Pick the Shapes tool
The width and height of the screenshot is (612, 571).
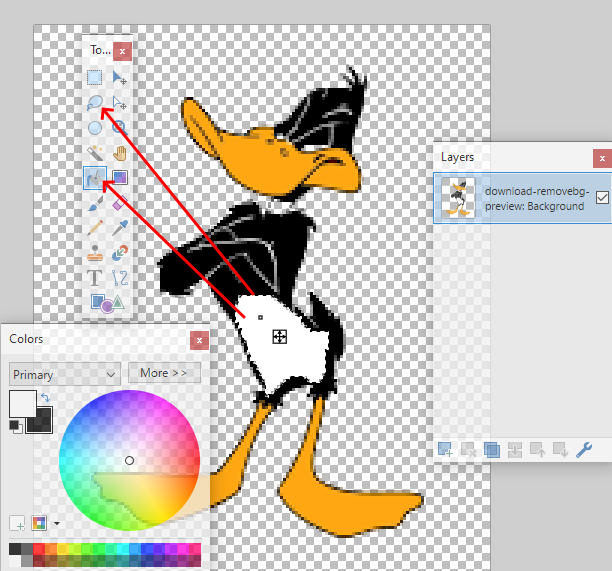tap(107, 303)
